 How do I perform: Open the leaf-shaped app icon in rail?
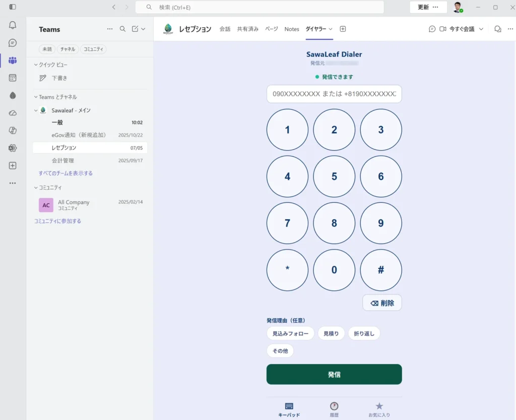[13, 95]
